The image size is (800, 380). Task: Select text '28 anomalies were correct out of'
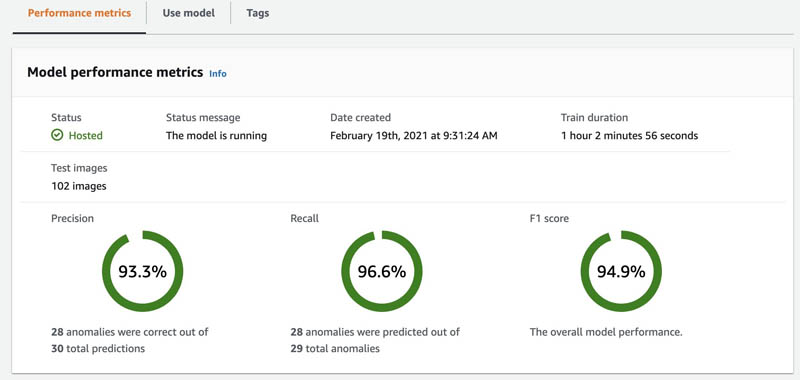[x=130, y=332]
